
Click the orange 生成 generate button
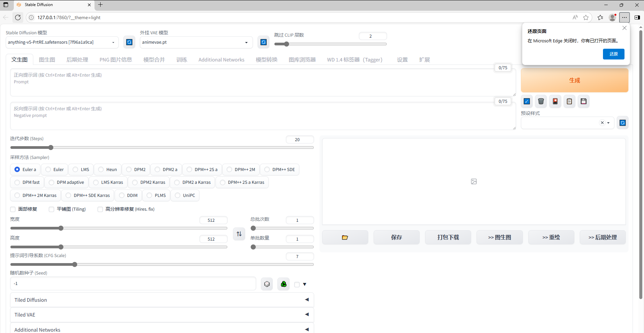point(574,80)
